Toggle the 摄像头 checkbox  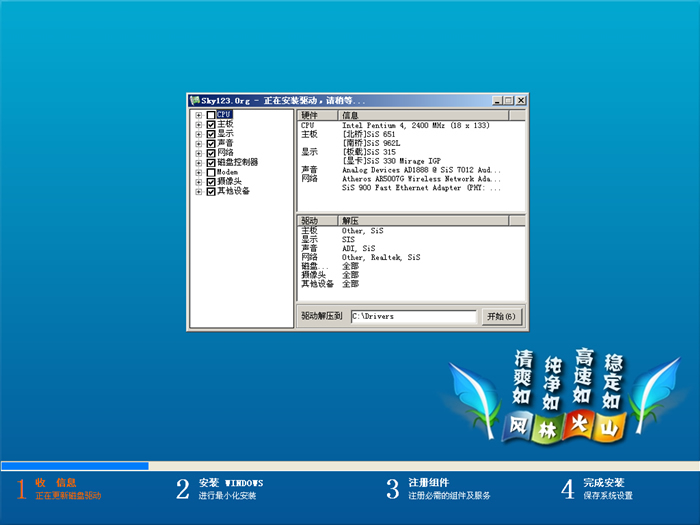pos(210,181)
